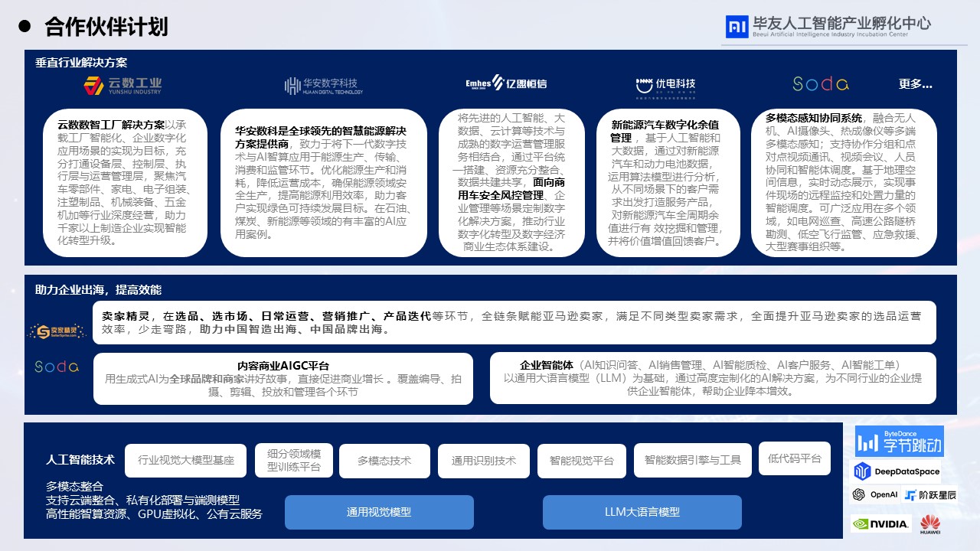Click the 卖家精灵 description text box

pyautogui.click(x=514, y=323)
